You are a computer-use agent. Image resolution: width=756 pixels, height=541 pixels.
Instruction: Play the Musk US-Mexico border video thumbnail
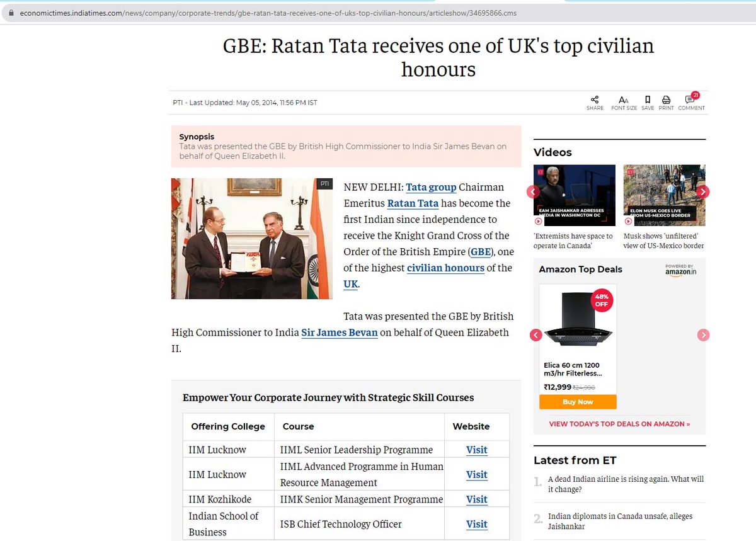point(664,195)
